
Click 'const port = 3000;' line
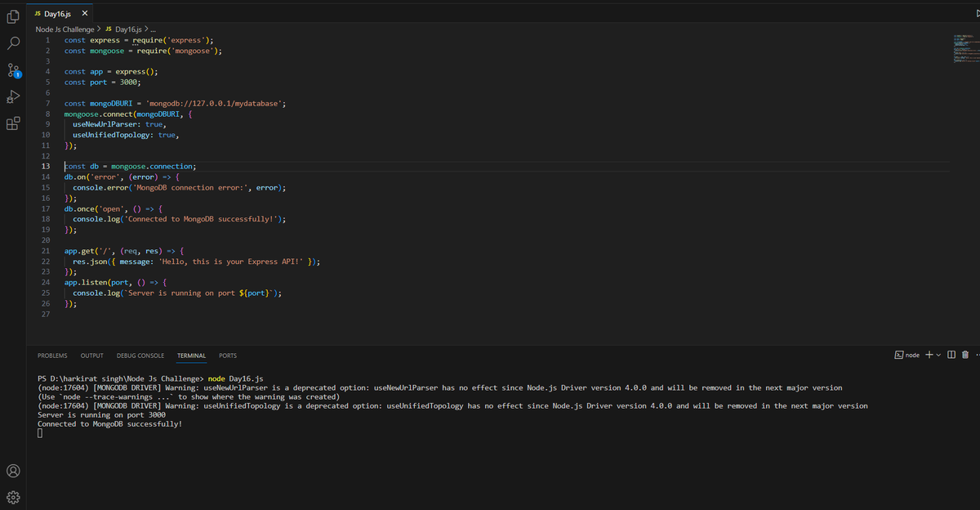tap(102, 82)
